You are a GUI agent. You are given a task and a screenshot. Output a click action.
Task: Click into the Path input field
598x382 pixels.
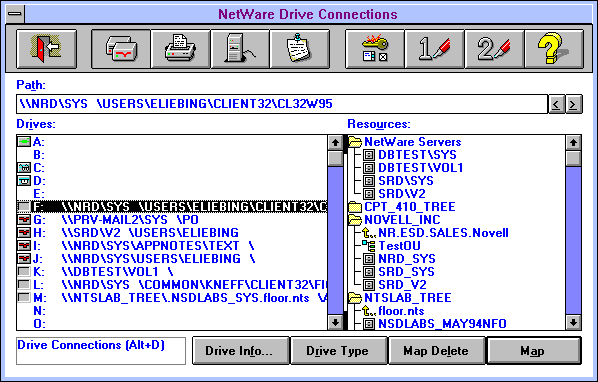coord(282,104)
